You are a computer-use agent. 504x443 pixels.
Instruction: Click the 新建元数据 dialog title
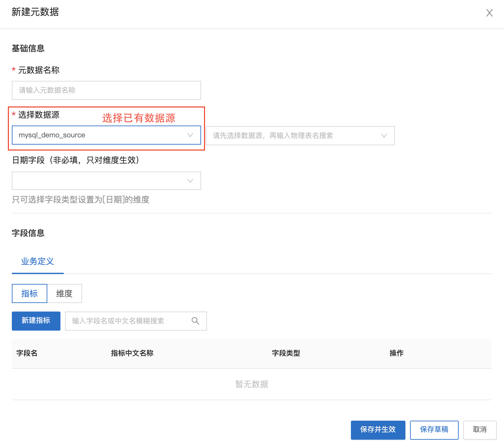coord(35,12)
